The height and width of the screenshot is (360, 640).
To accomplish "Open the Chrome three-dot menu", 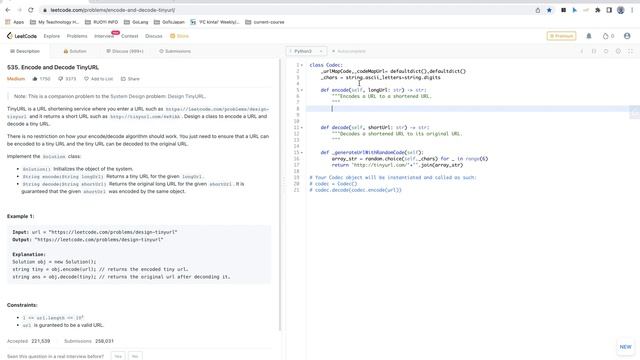I will click(x=632, y=10).
